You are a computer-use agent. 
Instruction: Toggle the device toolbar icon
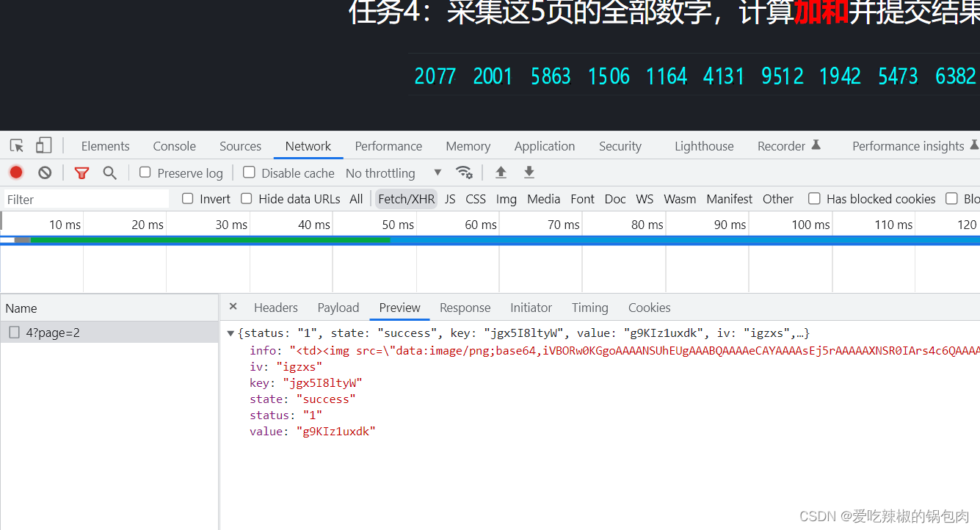[x=43, y=145]
